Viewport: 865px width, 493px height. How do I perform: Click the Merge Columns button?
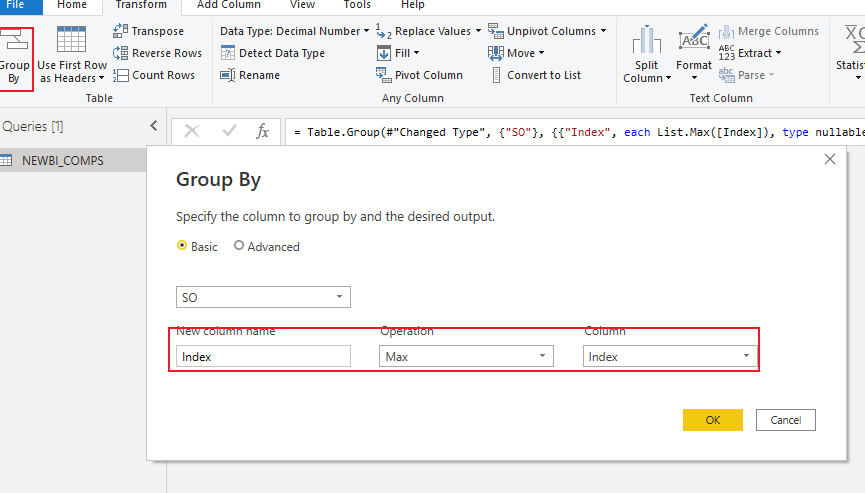pos(768,31)
